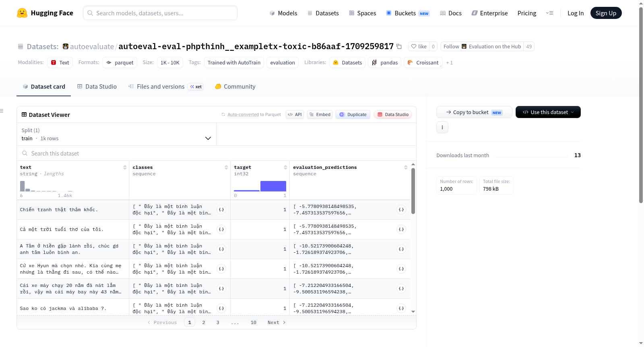Go to page 2 of the table

coord(204,322)
